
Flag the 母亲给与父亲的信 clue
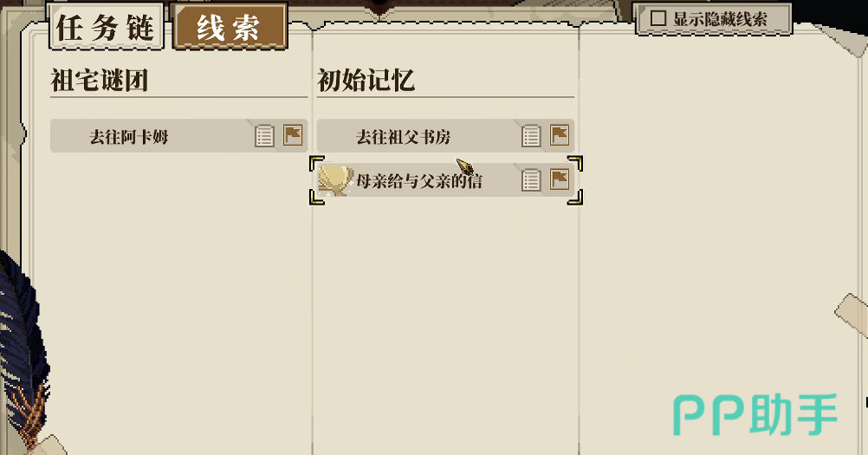pyautogui.click(x=560, y=179)
